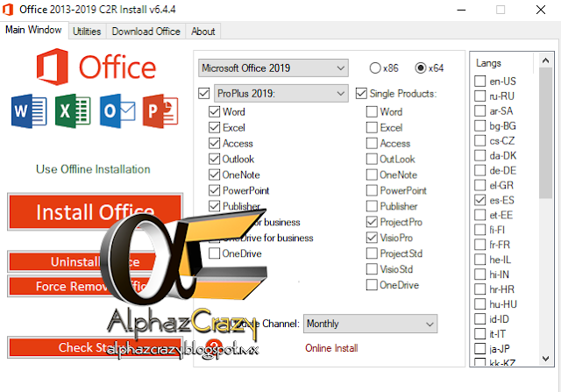Enable the ar-SA language checkbox
This screenshot has height=392, width=561.
[x=479, y=111]
